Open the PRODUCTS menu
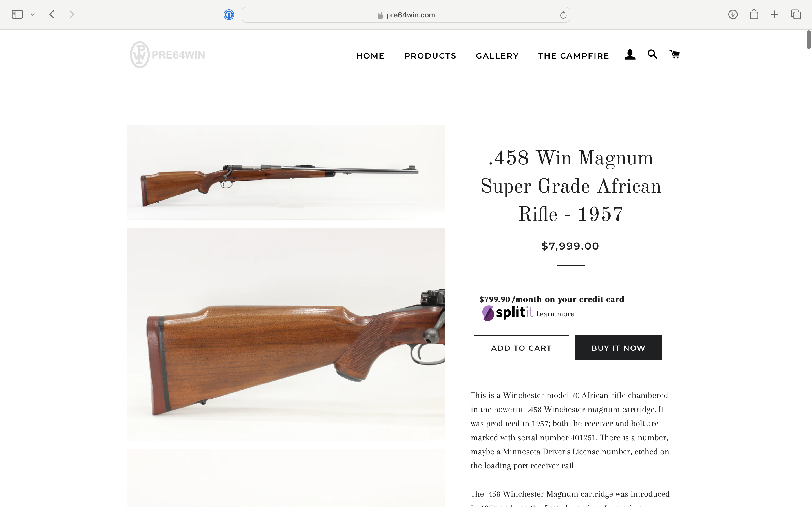The height and width of the screenshot is (507, 812). [x=430, y=56]
